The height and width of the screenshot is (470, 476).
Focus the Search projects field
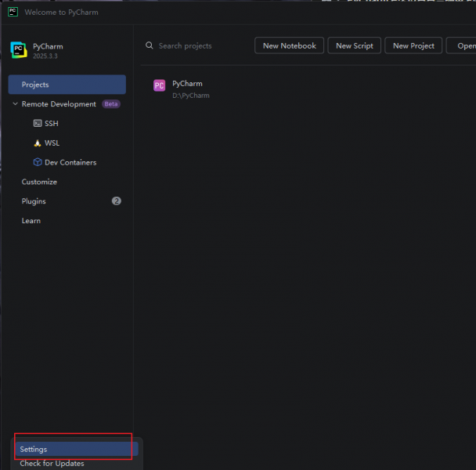(197, 45)
